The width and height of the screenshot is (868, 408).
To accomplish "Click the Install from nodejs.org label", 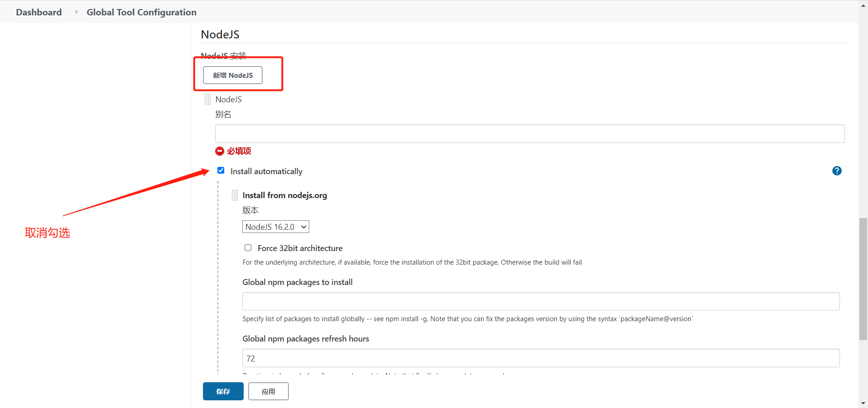I will pos(285,195).
